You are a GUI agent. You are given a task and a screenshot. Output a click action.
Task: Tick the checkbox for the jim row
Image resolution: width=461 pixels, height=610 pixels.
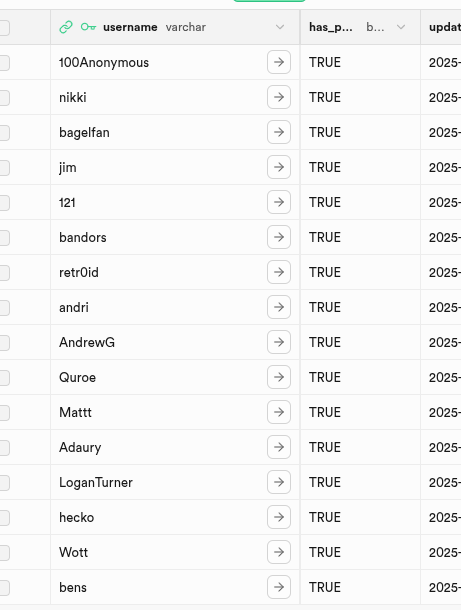(4, 168)
